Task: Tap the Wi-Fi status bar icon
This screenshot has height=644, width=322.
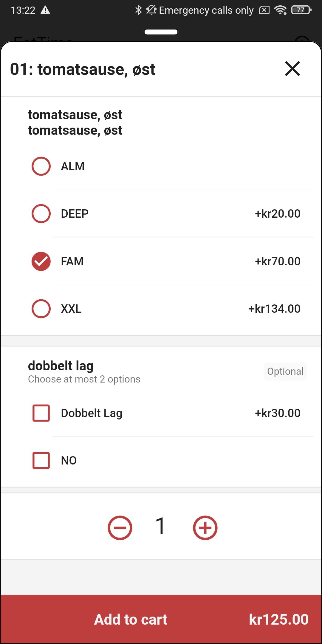Action: [x=281, y=10]
